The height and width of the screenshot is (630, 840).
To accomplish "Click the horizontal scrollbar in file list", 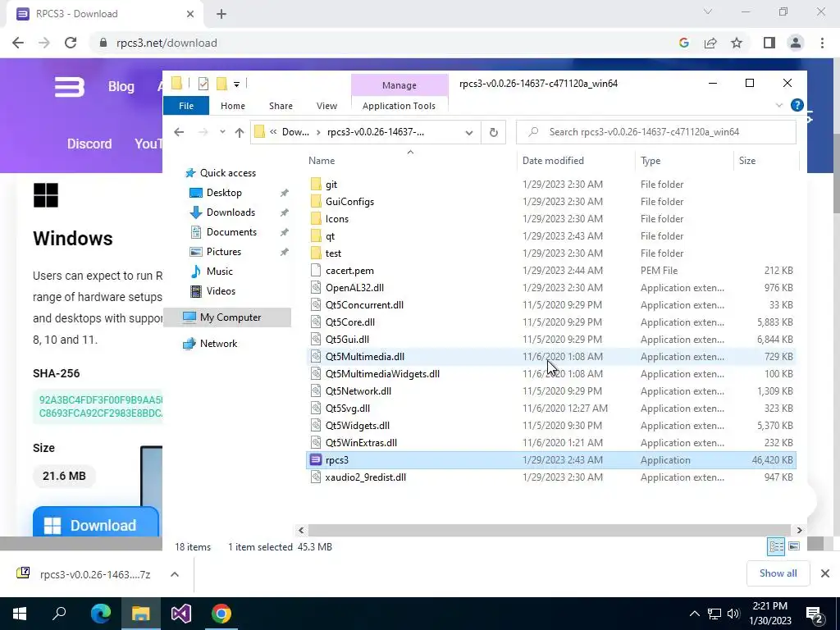I will tap(550, 530).
